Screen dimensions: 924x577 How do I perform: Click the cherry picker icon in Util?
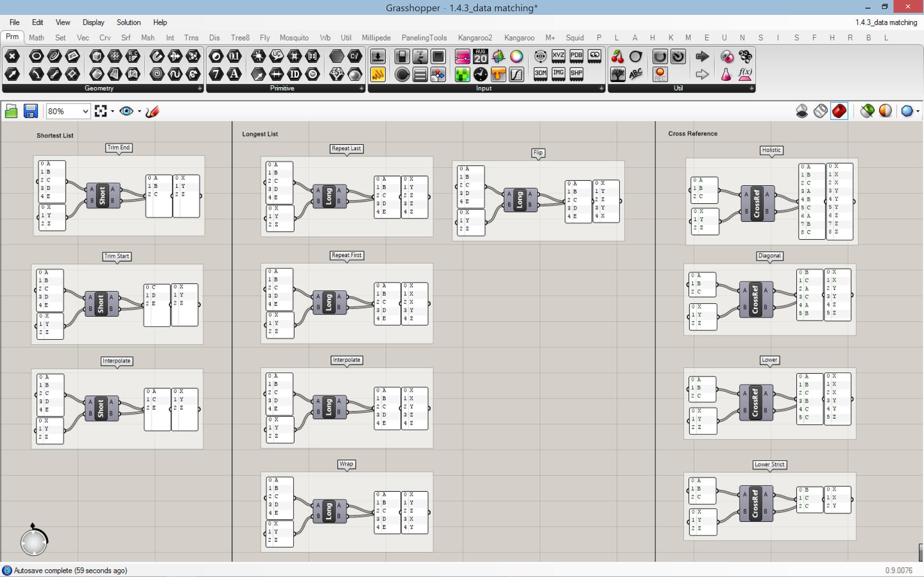coord(618,57)
